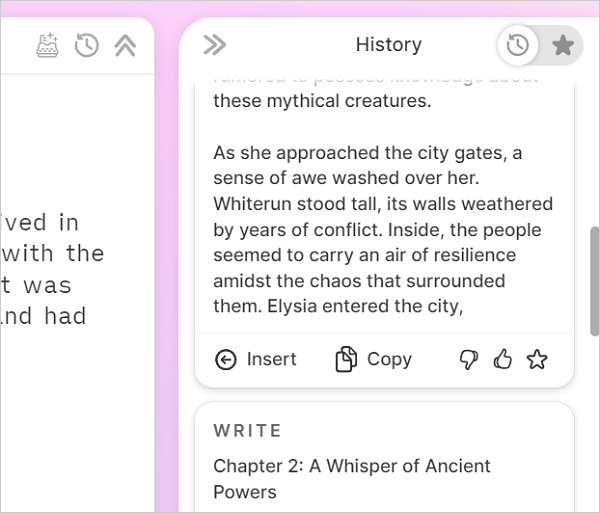The width and height of the screenshot is (600, 513).
Task: Open history via editor clock icon
Action: (86, 46)
